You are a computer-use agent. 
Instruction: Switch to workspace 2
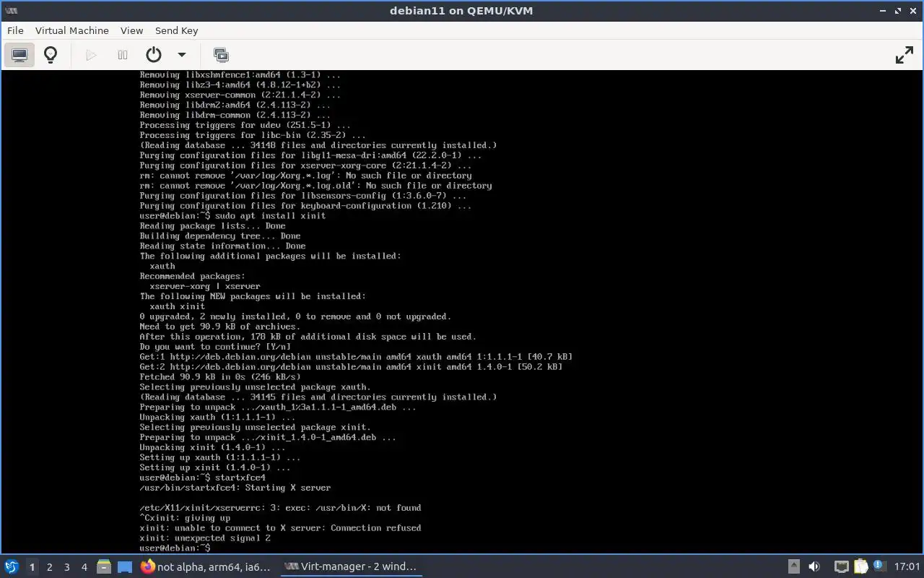(50, 567)
